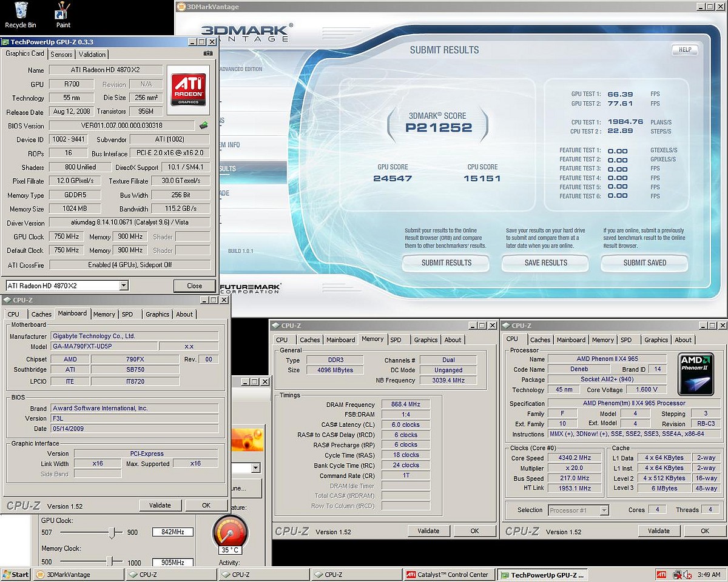Open Graphics tab in processor CPU-Z window
728x582 pixels.
point(656,339)
